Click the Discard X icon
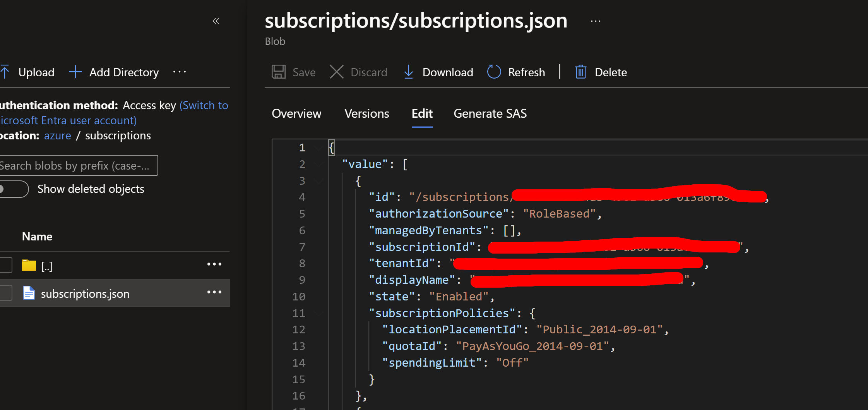Image resolution: width=868 pixels, height=410 pixels. 336,72
